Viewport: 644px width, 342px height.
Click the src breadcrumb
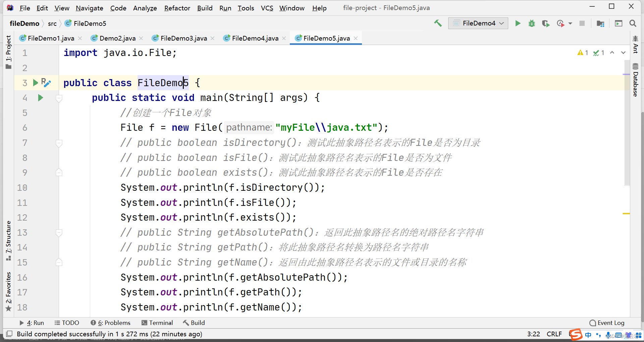[x=52, y=23]
